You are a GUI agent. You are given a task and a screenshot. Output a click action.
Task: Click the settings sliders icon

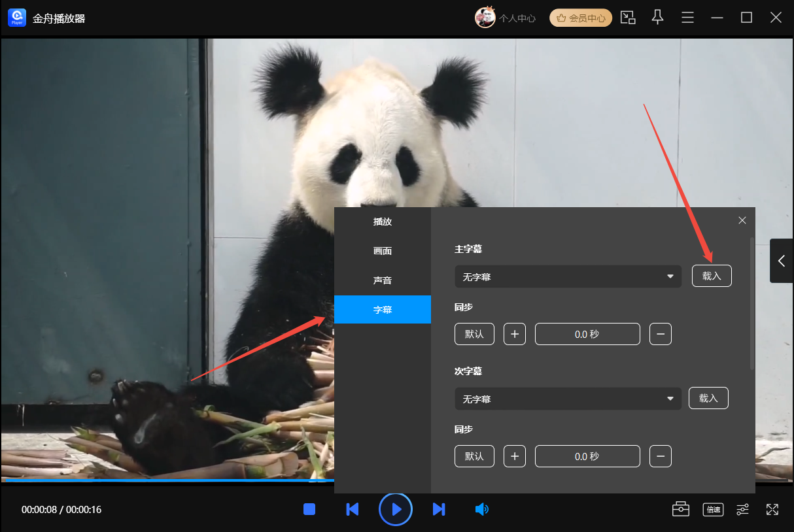point(743,509)
